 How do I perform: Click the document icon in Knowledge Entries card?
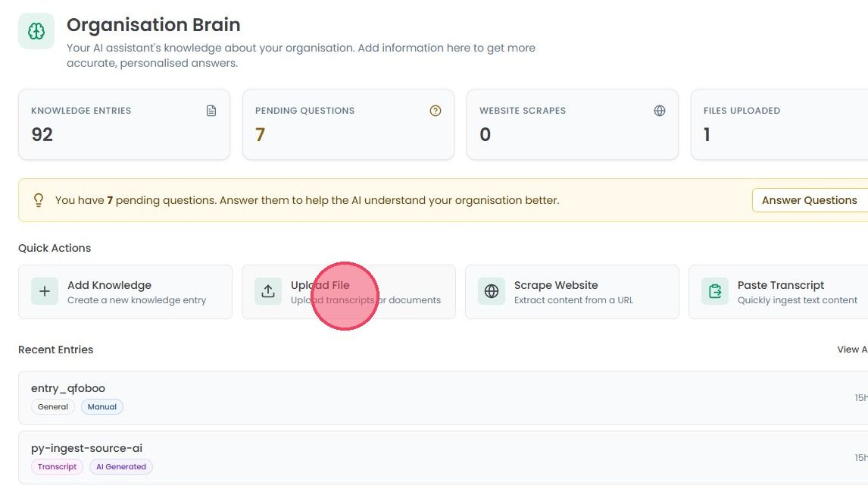[211, 111]
